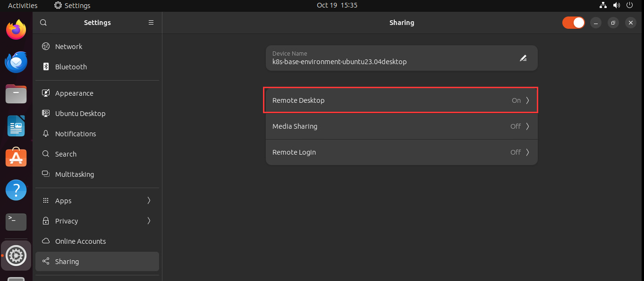This screenshot has height=281, width=644.
Task: Click the Bluetooth icon in sidebar
Action: (x=46, y=67)
